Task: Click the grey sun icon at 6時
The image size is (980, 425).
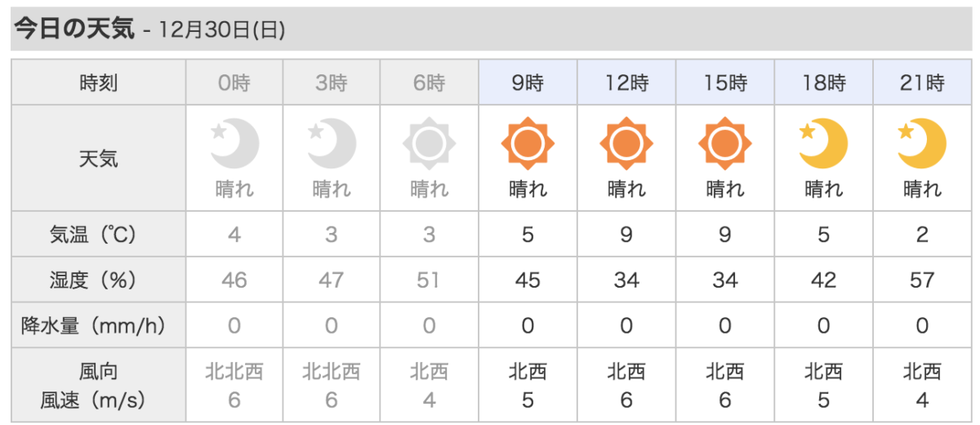Action: pyautogui.click(x=429, y=144)
